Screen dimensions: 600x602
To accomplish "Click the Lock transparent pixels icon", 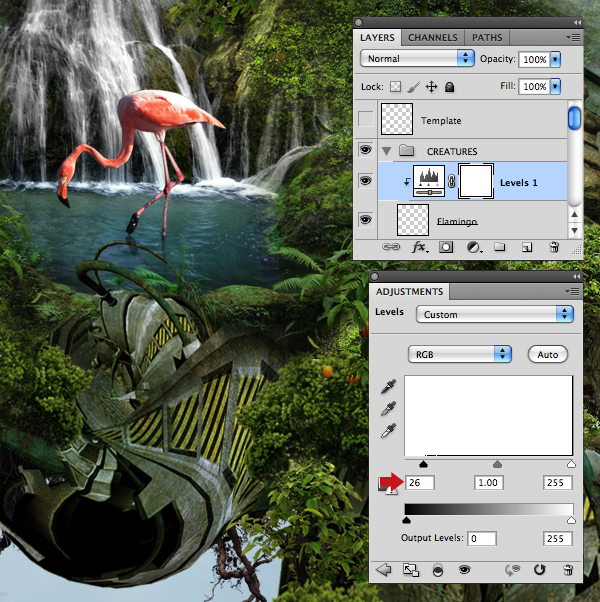I will [395, 87].
